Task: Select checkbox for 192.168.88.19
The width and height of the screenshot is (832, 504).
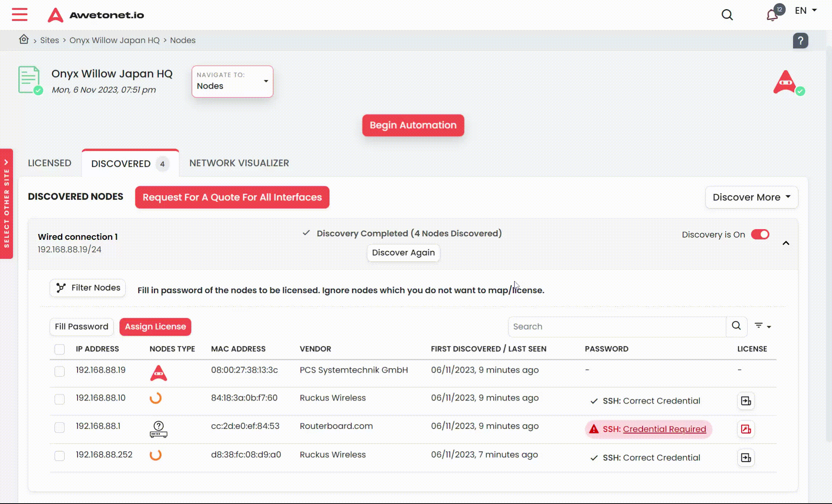Action: point(60,371)
